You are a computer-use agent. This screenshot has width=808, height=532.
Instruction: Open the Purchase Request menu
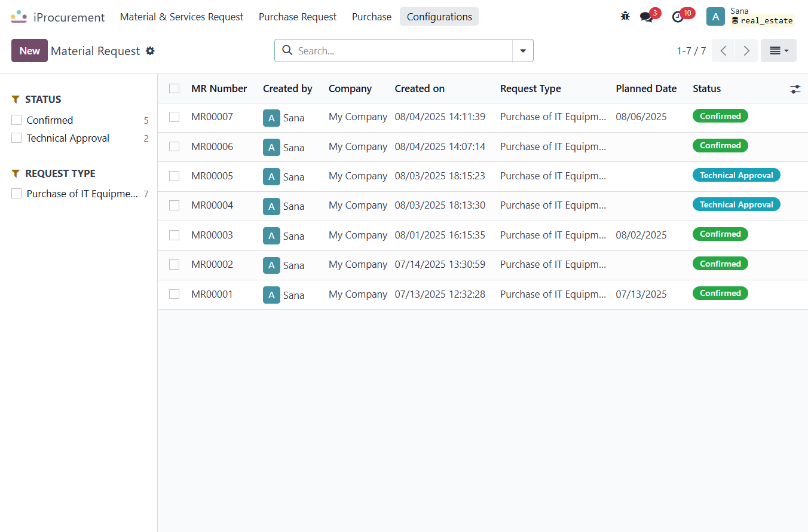point(298,17)
